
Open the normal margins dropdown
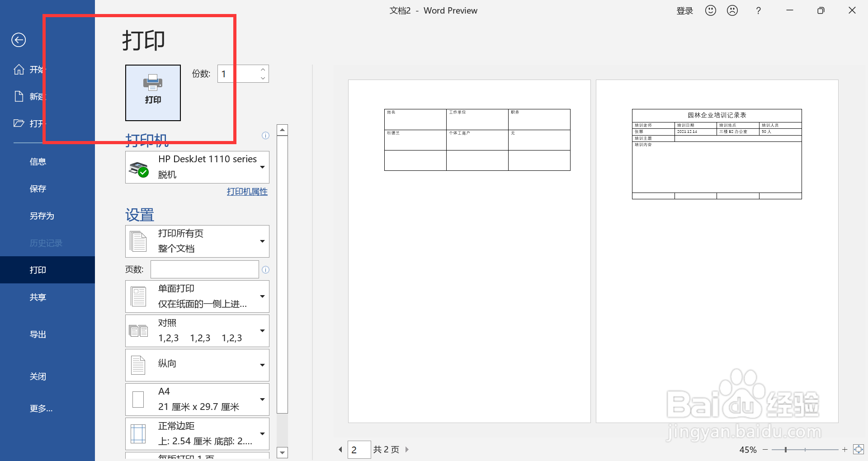pyautogui.click(x=197, y=434)
